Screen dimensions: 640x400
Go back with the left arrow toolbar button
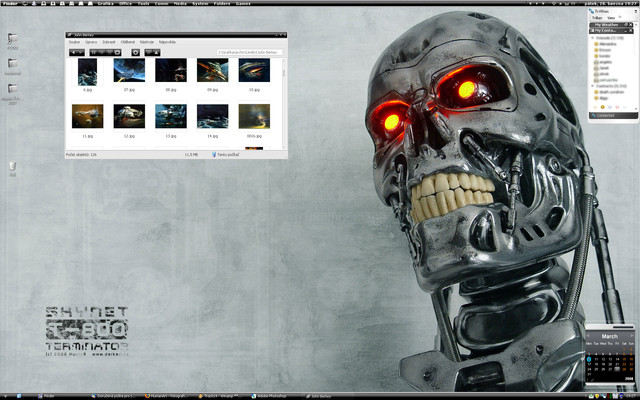click(x=73, y=52)
